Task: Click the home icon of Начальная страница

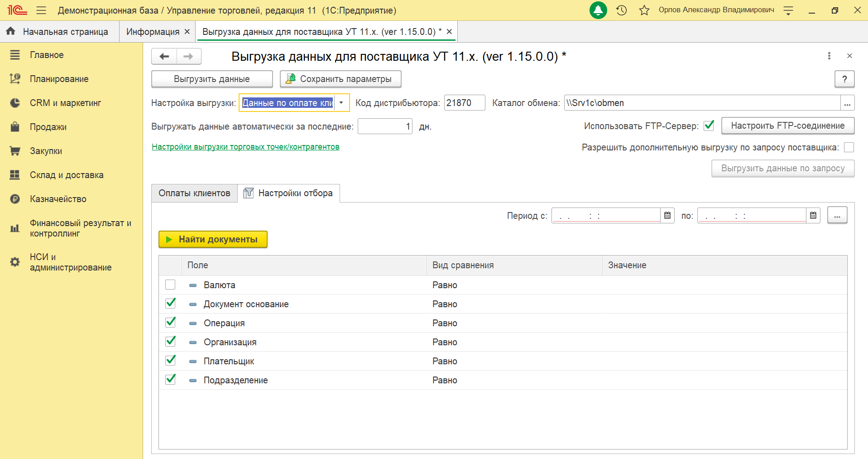Action: 11,31
